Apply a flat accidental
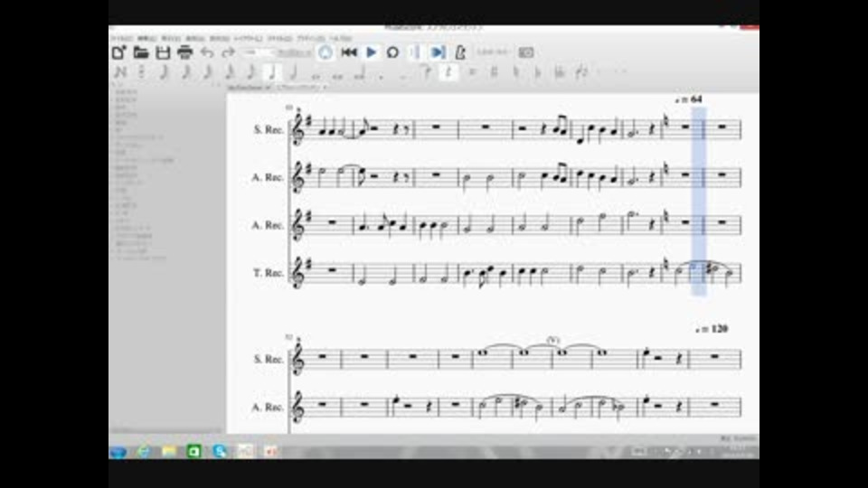Image resolution: width=868 pixels, height=488 pixels. (x=537, y=72)
